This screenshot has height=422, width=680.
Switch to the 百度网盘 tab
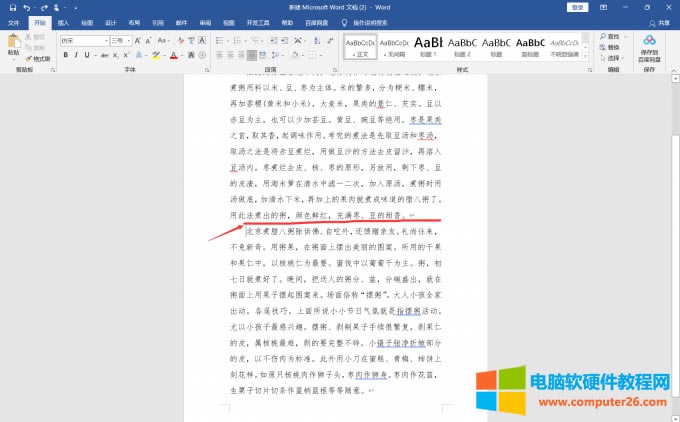coord(317,23)
